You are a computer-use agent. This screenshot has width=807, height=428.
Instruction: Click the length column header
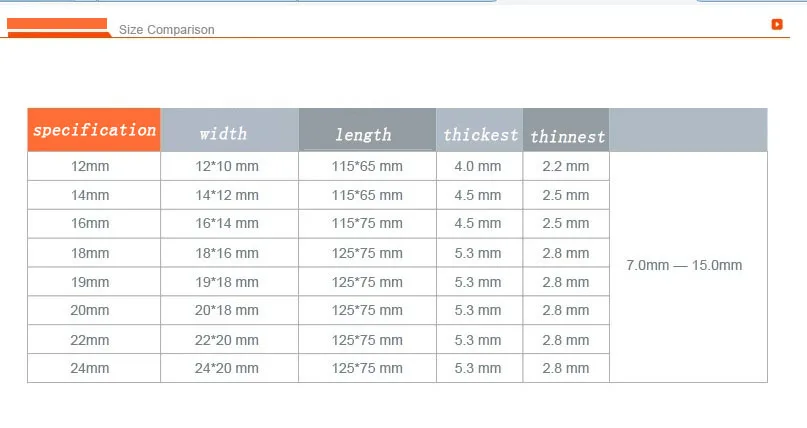pos(367,130)
